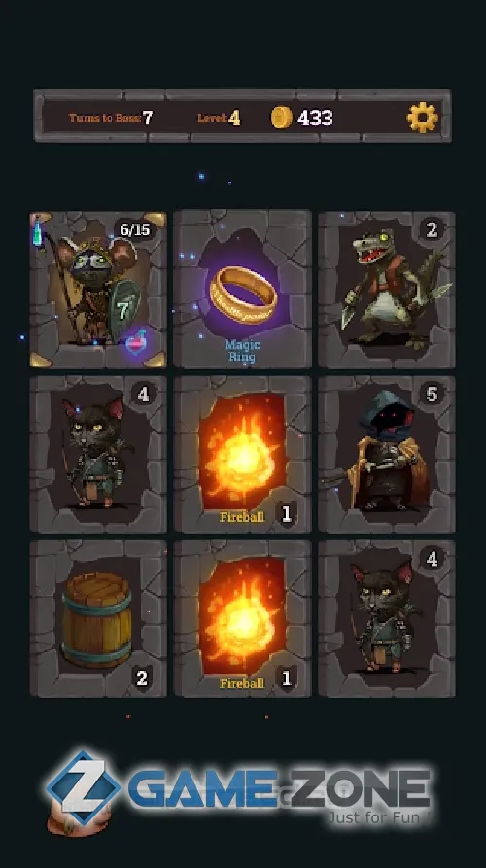Viewport: 486px width, 868px height.
Task: Tap the pink heart potion on hero card
Action: tap(136, 343)
